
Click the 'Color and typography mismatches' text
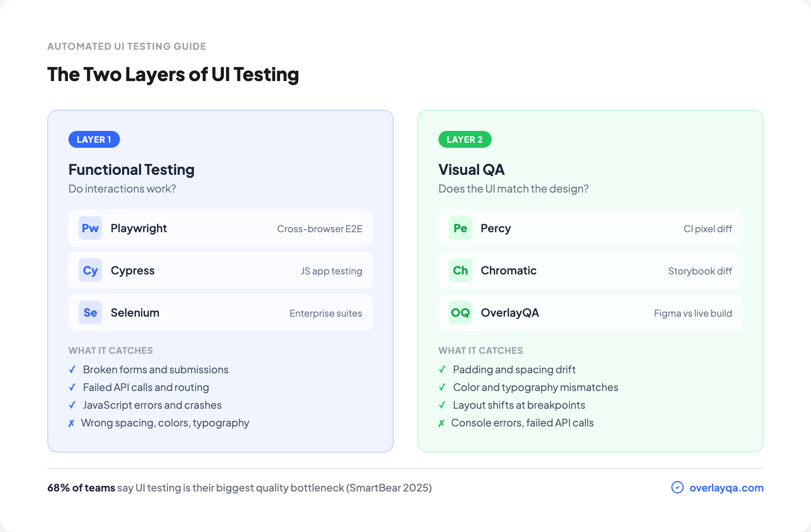coord(536,388)
